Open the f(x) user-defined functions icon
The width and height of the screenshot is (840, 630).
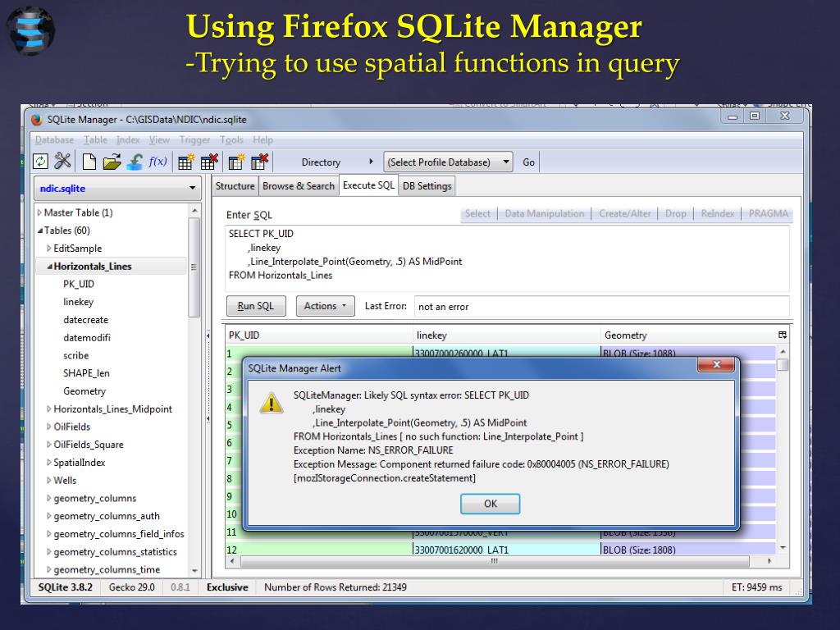pos(157,162)
